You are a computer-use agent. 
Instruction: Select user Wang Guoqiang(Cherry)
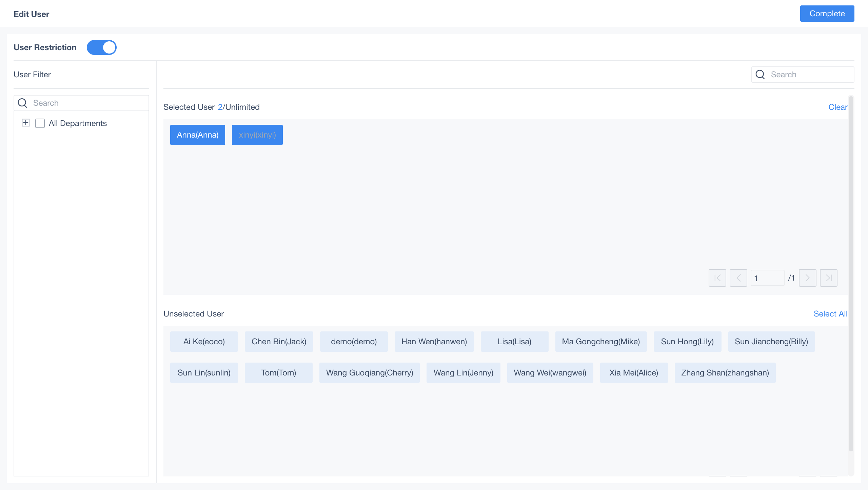[x=369, y=373]
